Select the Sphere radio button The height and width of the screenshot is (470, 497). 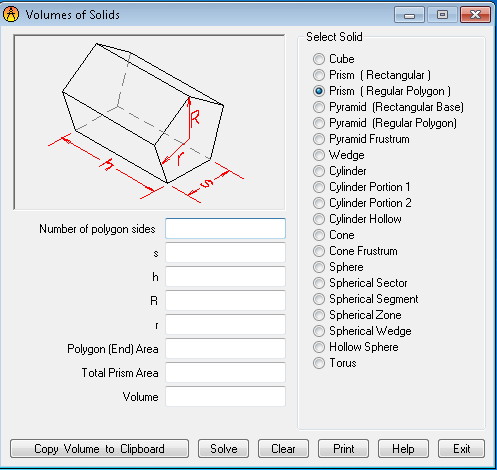click(x=319, y=267)
